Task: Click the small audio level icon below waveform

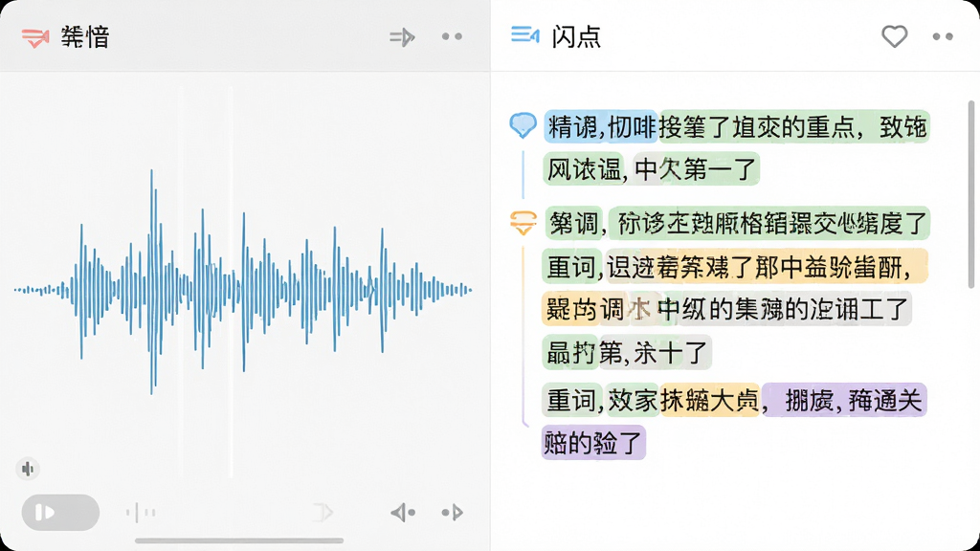Action: click(28, 469)
